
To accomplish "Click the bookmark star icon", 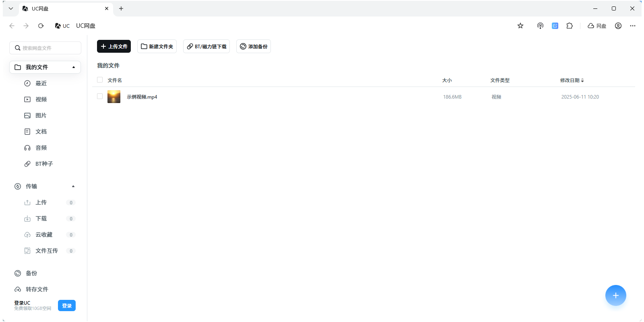I will click(x=520, y=26).
